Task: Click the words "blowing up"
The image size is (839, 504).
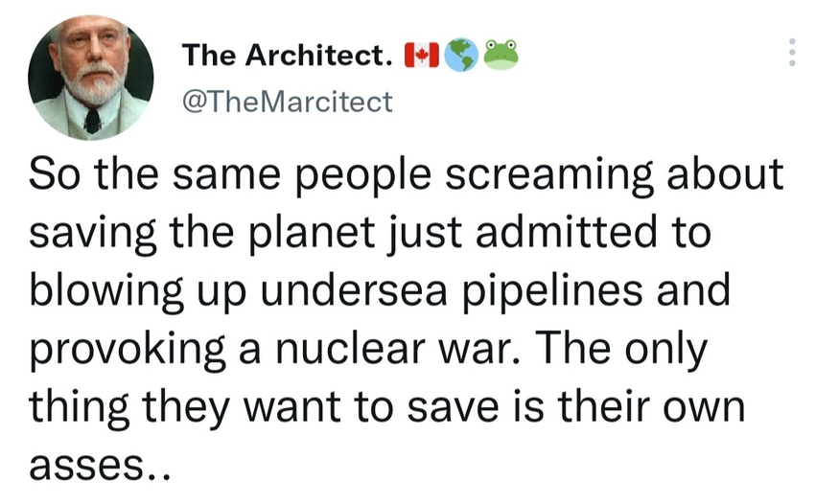Action: pos(145,291)
